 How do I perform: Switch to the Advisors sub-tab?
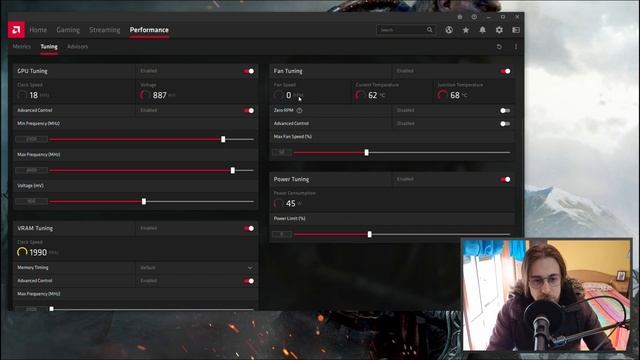78,47
